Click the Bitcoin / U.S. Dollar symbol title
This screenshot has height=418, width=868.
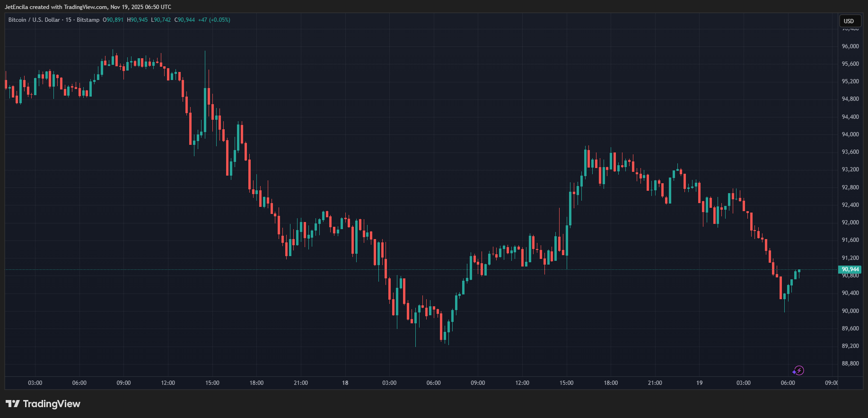(x=34, y=20)
